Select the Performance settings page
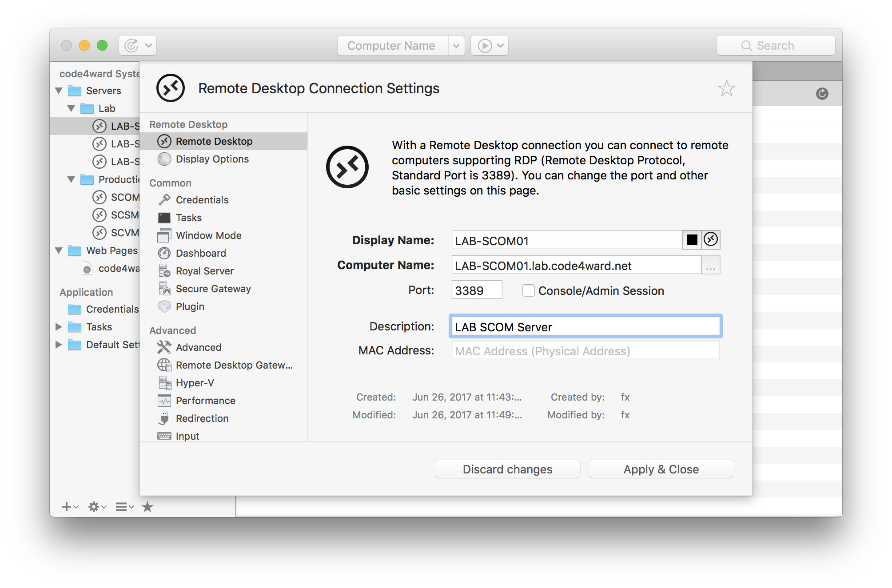Viewport: 892px width, 588px height. [205, 401]
